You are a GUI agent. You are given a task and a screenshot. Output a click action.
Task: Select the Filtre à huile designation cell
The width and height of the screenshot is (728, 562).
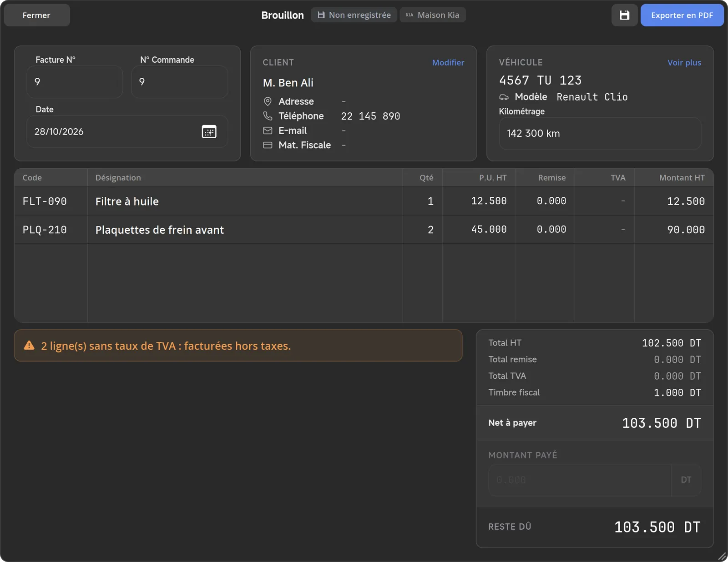[245, 201]
